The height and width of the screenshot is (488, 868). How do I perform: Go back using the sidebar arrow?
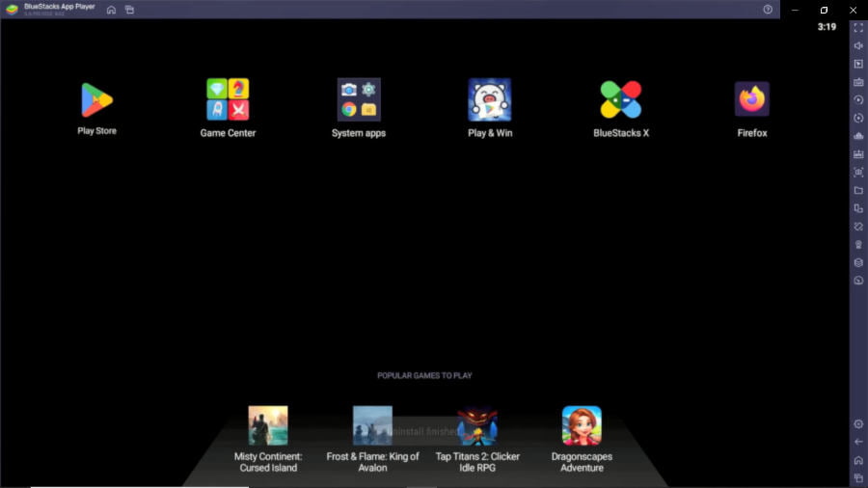[858, 442]
